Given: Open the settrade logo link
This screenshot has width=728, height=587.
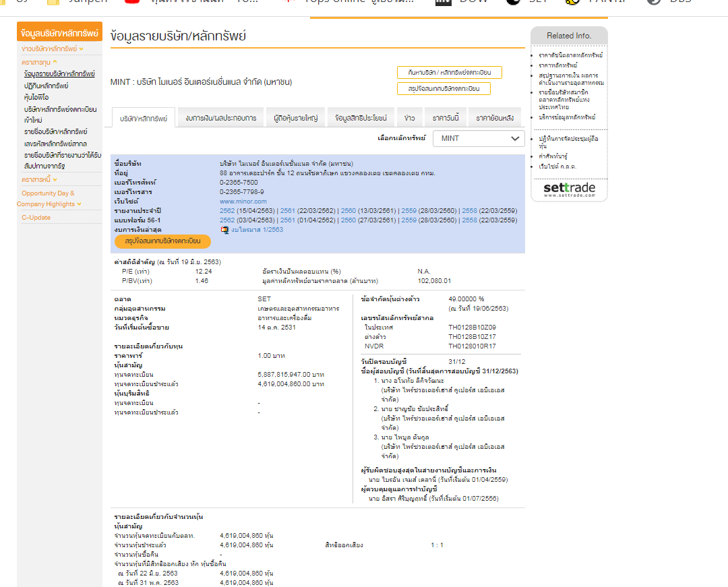Looking at the screenshot, I should (x=569, y=189).
